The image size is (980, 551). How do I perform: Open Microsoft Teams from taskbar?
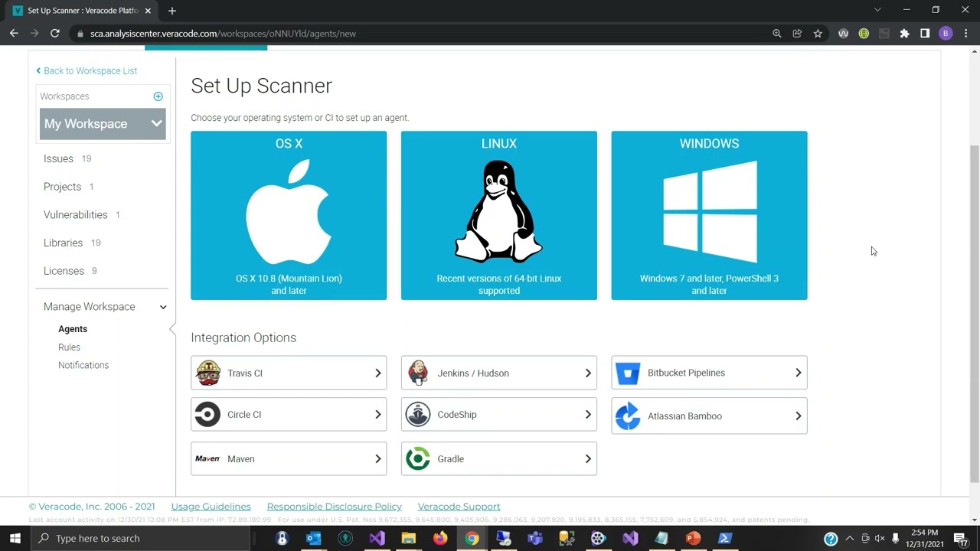pyautogui.click(x=535, y=538)
